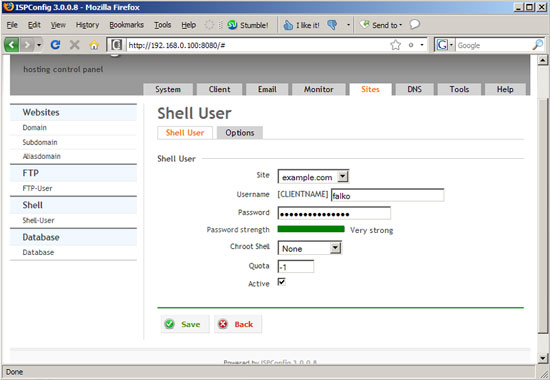
Task: Select the Shell User form tab
Action: [185, 133]
